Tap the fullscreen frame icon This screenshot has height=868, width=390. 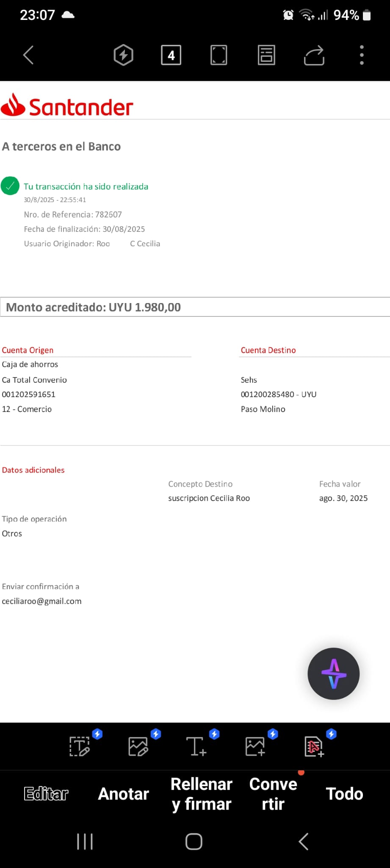click(x=219, y=55)
